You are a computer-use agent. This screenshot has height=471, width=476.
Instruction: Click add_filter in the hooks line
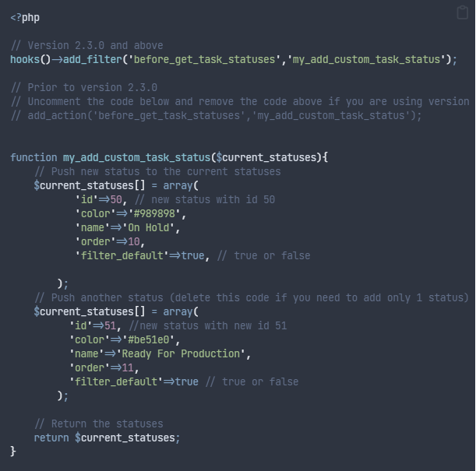(85, 59)
